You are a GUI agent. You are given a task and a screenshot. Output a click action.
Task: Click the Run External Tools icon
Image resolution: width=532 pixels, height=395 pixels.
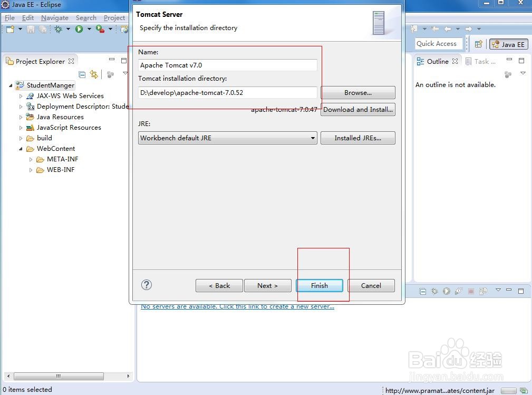(100, 29)
